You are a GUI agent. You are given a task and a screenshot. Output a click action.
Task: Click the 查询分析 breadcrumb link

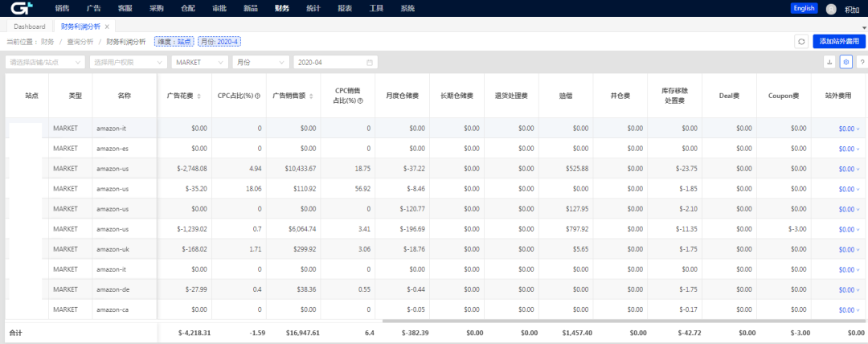(80, 42)
